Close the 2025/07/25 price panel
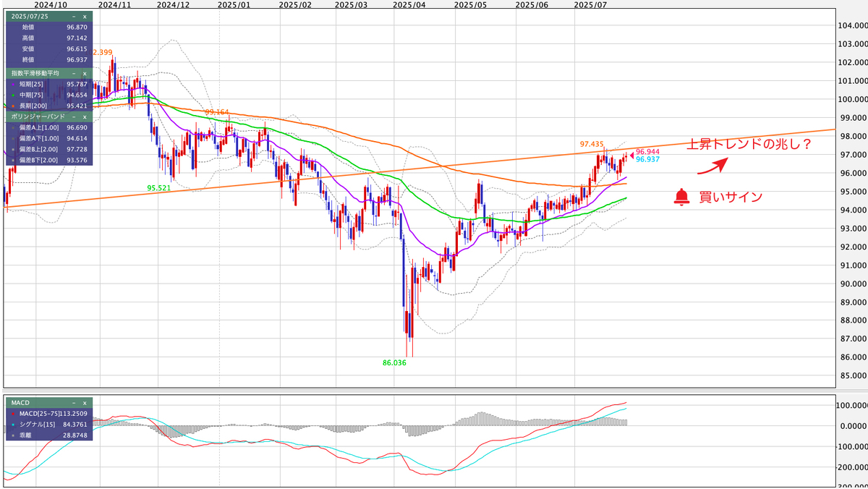The image size is (868, 489). click(84, 16)
